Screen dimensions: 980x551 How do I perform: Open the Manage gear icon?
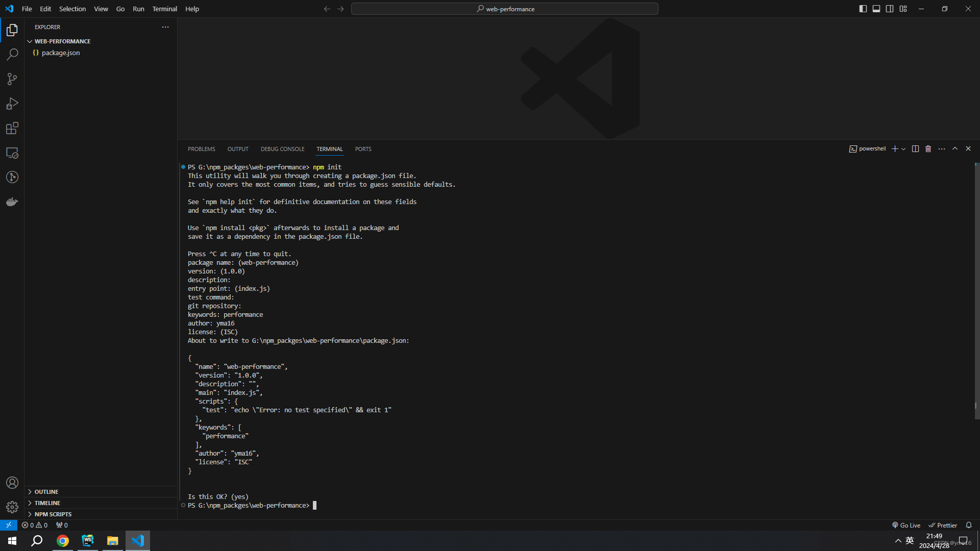pos(12,507)
